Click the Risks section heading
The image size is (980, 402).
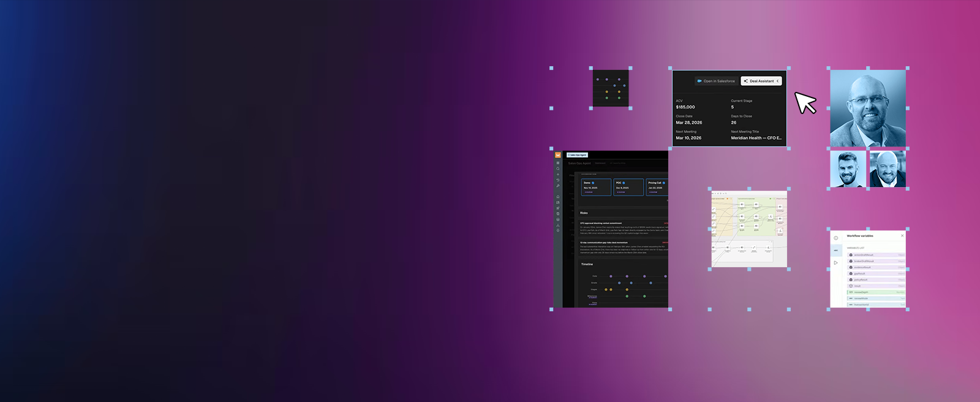tap(584, 213)
